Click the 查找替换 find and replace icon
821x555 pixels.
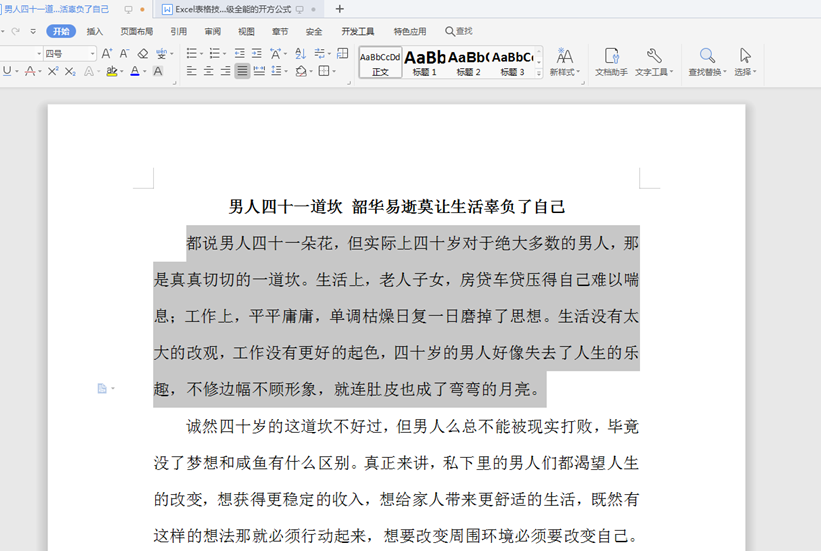coord(707,62)
